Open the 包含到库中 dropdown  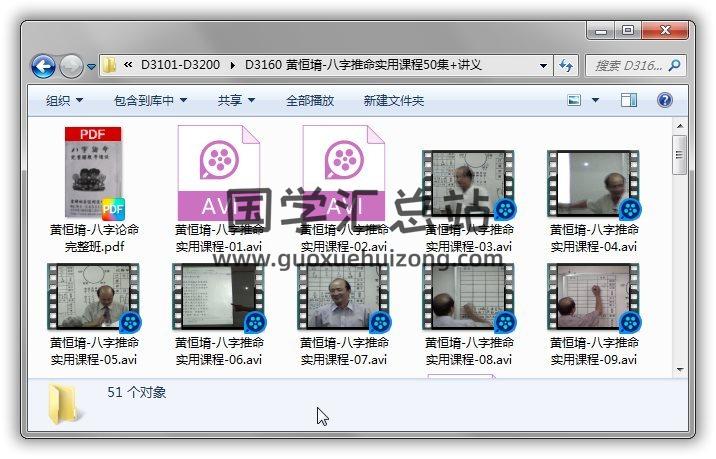[150, 100]
